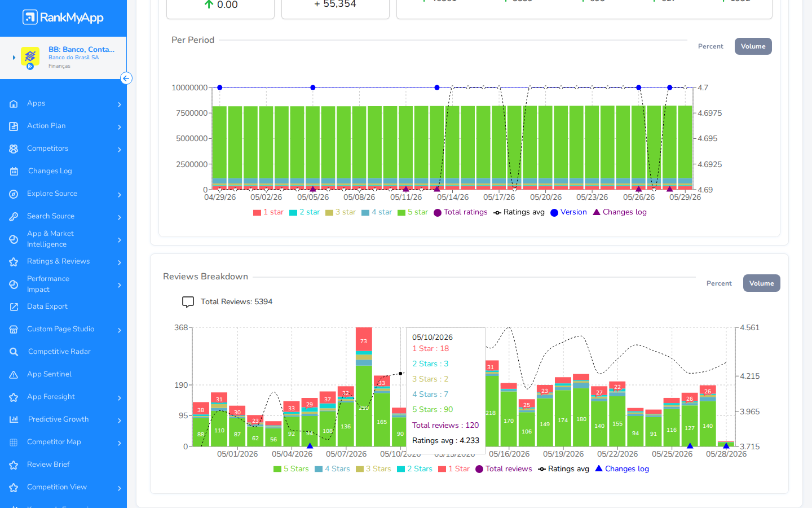This screenshot has width=812, height=508.
Task: Click the tall 73 one-star reviews bar
Action: pos(364,339)
